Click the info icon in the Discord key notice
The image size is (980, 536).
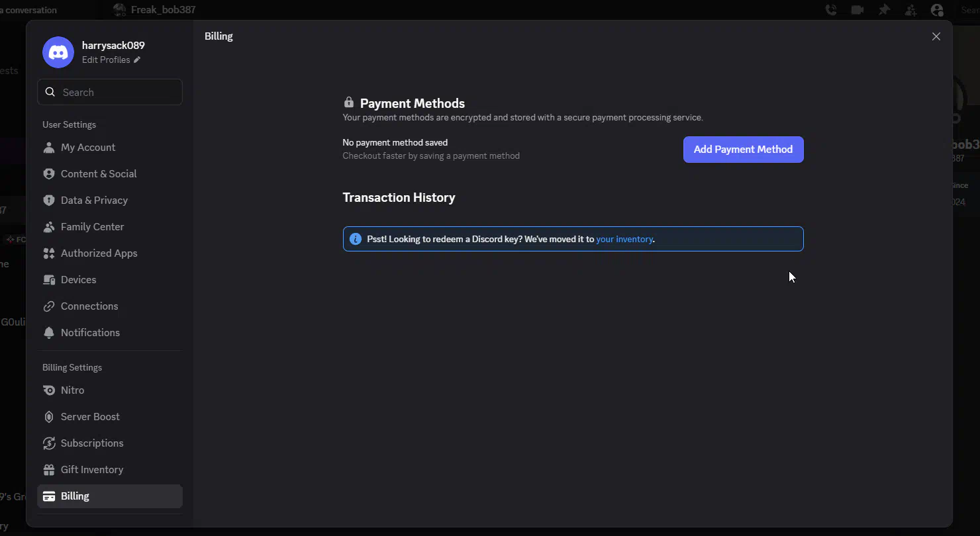coord(356,239)
